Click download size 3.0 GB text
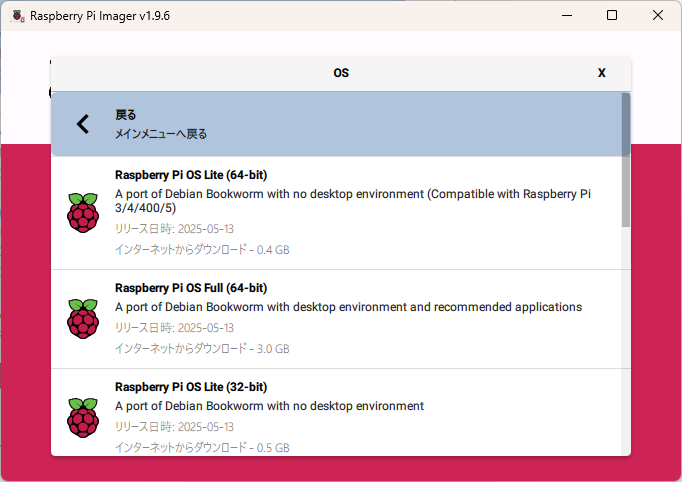Image resolution: width=682 pixels, height=482 pixels. click(x=202, y=348)
